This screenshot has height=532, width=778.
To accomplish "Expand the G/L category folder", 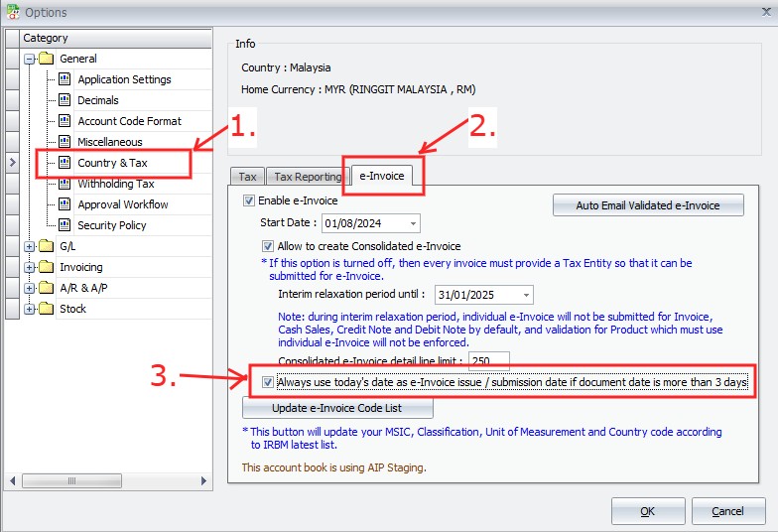I will [x=30, y=246].
